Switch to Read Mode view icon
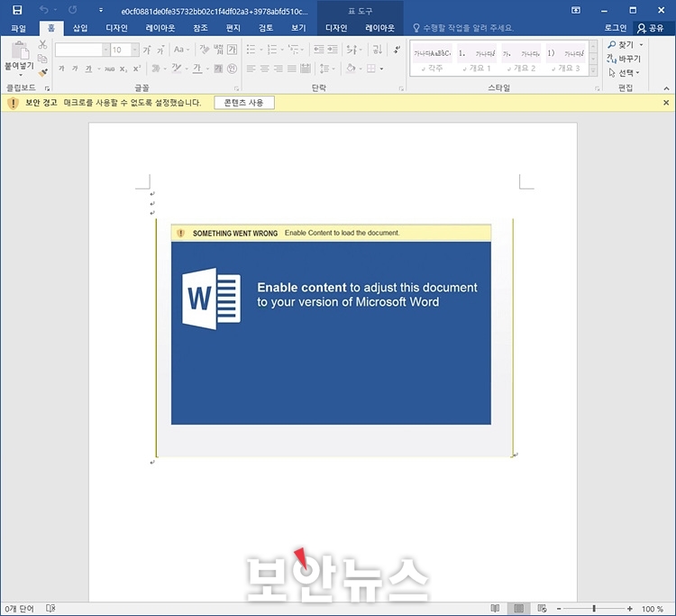Viewport: 676px width, 616px height. click(x=496, y=608)
